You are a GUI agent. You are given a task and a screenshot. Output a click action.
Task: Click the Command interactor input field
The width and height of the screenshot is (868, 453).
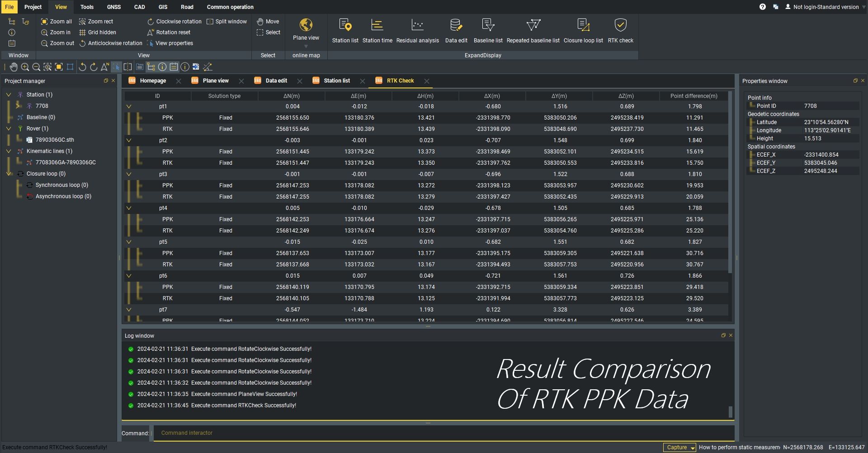coord(443,433)
